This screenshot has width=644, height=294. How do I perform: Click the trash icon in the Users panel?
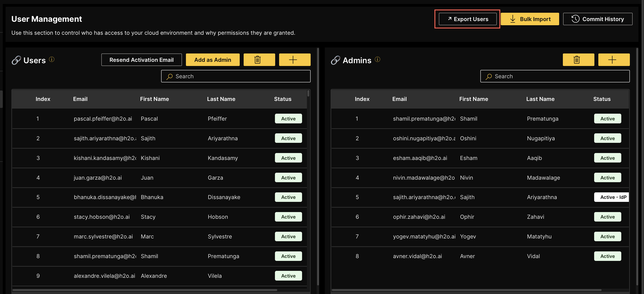(x=259, y=60)
